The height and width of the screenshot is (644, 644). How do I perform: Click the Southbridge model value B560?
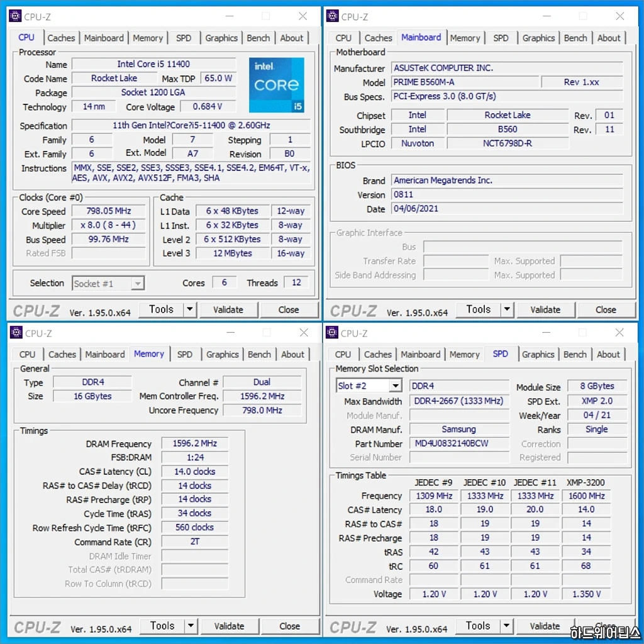click(508, 130)
